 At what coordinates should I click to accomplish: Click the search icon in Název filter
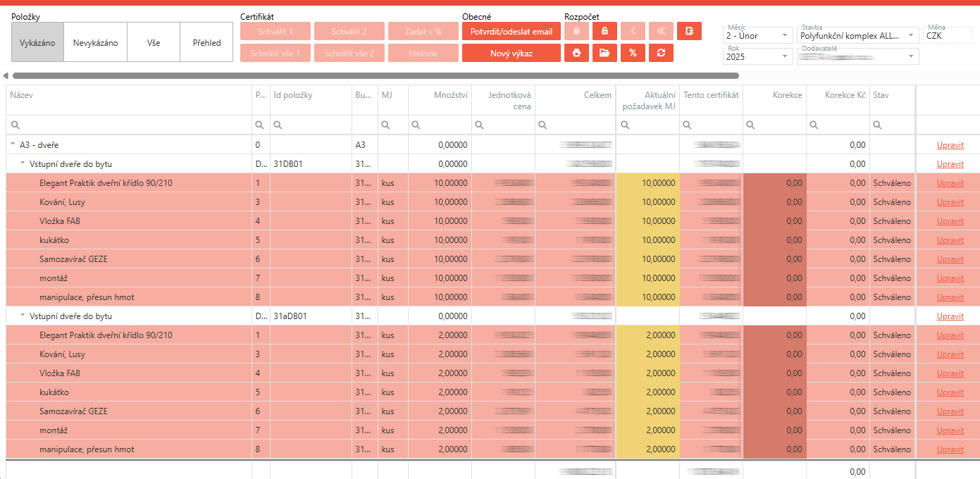coord(15,125)
